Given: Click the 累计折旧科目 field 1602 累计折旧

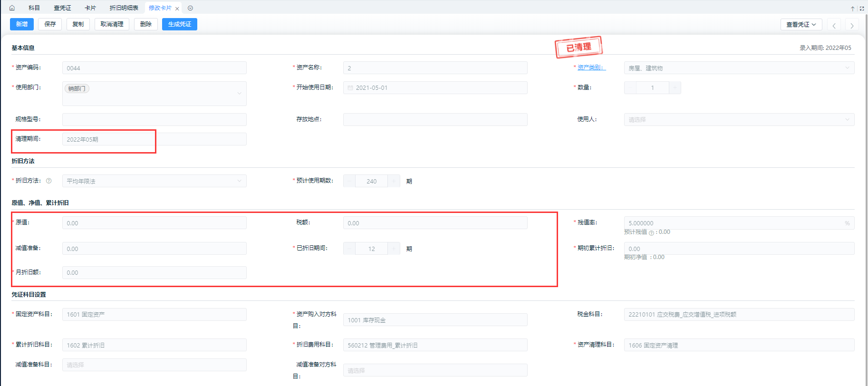Looking at the screenshot, I should point(154,345).
